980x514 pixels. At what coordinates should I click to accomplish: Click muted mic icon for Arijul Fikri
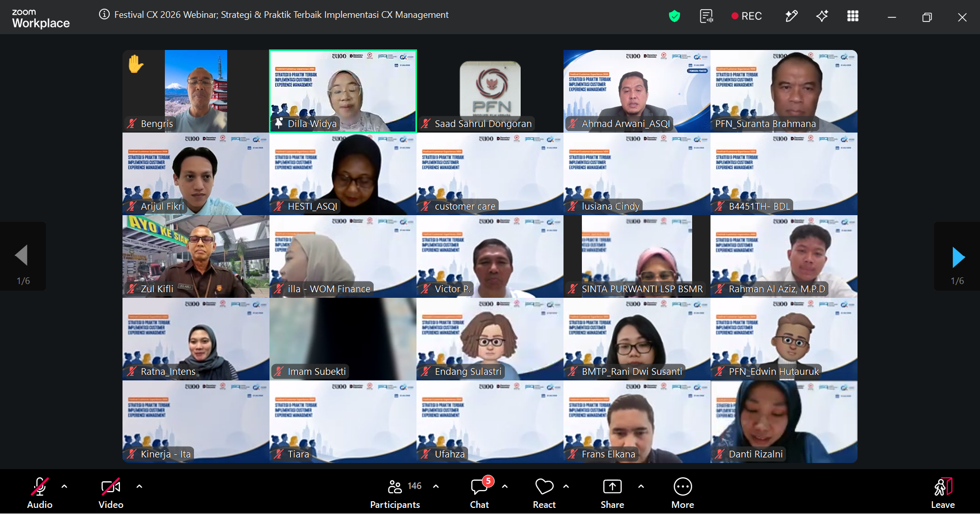(x=132, y=206)
